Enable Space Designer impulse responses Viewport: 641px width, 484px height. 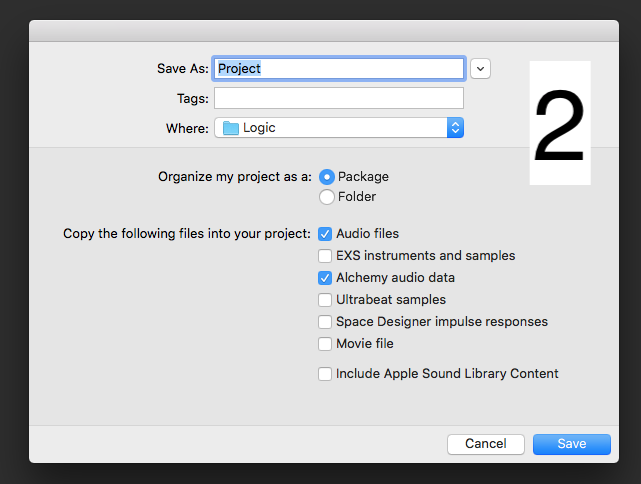click(x=325, y=322)
